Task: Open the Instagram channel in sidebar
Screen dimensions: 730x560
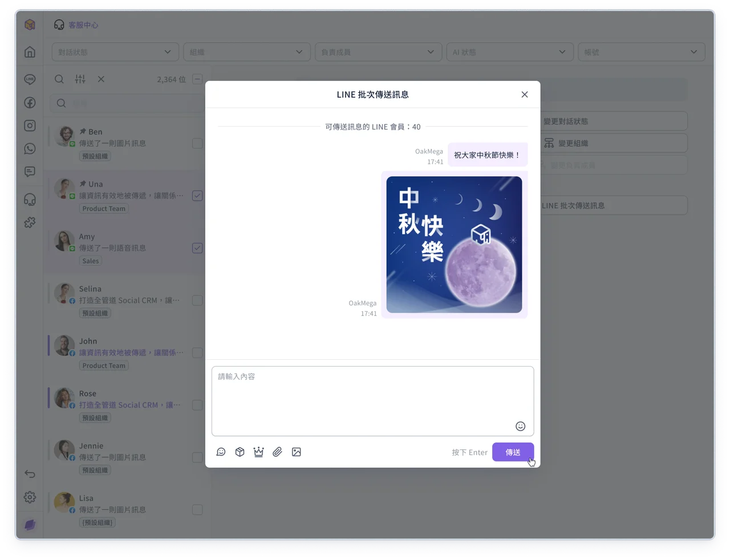Action: pos(30,125)
